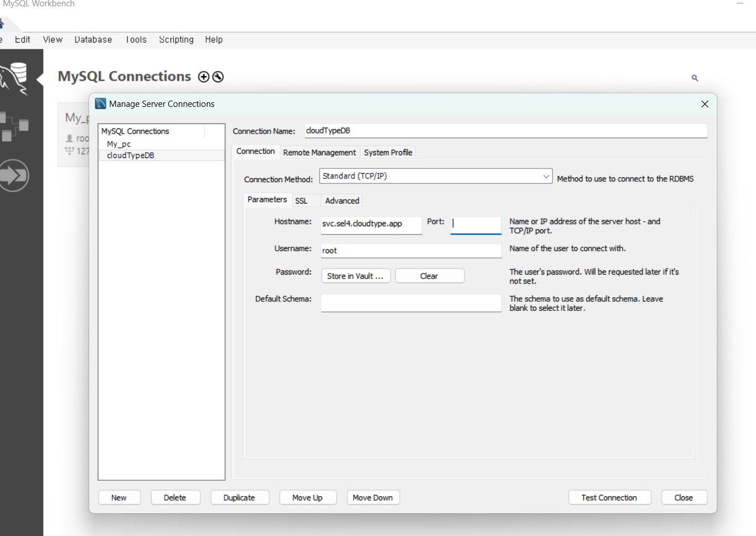Select cloudTypeDB in the connections list
This screenshot has width=756, height=536.
(x=162, y=155)
